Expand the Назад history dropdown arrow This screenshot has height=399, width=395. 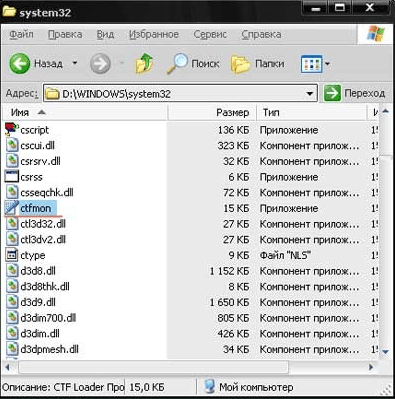[x=75, y=63]
